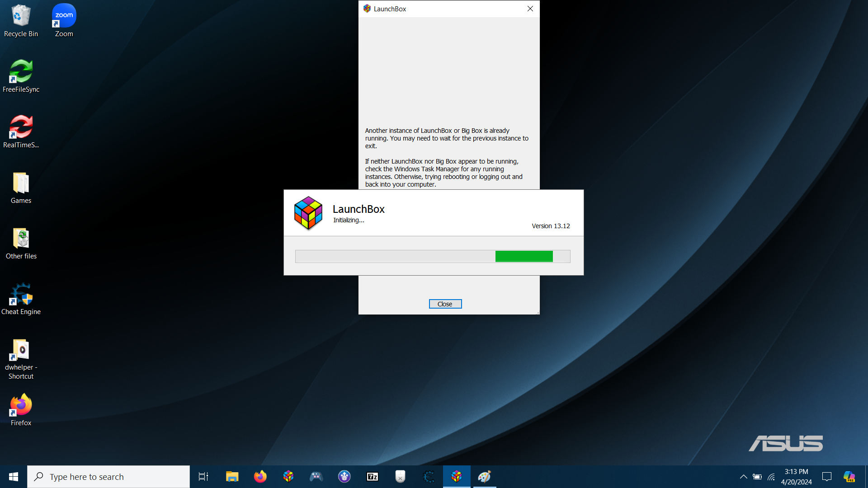The image size is (868, 488).
Task: Show hidden system tray icons
Action: [x=743, y=477]
